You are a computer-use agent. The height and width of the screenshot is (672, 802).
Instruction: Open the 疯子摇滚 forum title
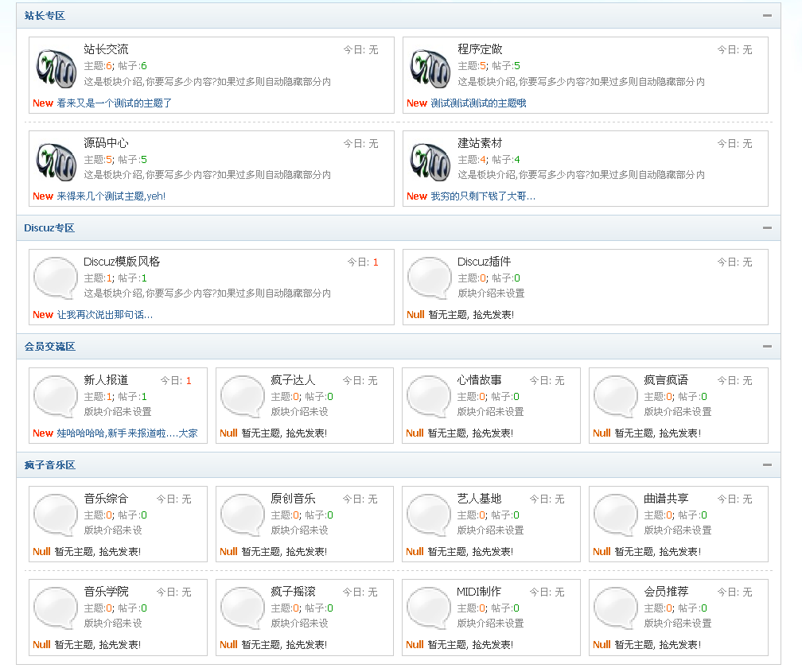(x=293, y=592)
